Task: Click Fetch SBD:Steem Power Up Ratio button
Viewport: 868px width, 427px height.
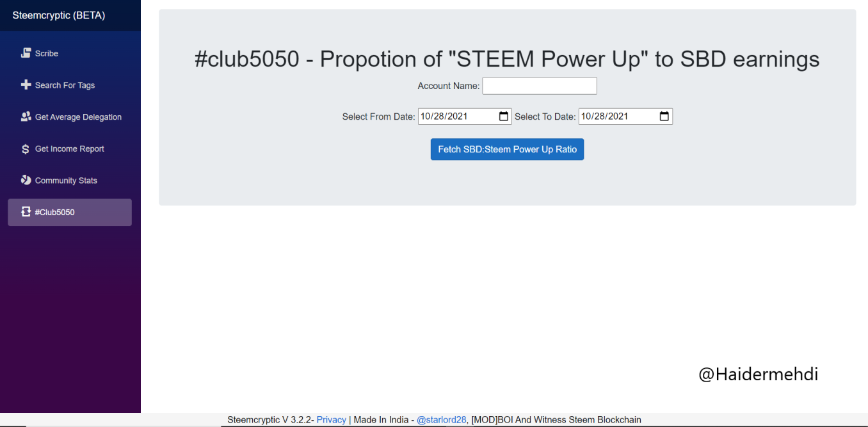Action: (507, 149)
